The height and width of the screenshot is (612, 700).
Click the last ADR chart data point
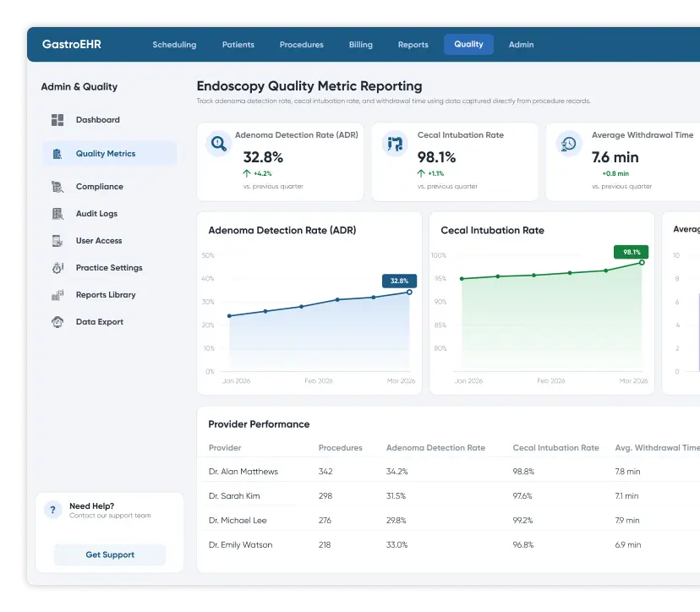[409, 292]
